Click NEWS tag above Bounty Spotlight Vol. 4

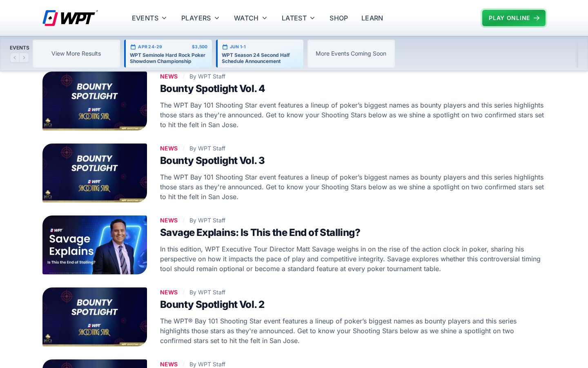pyautogui.click(x=169, y=76)
